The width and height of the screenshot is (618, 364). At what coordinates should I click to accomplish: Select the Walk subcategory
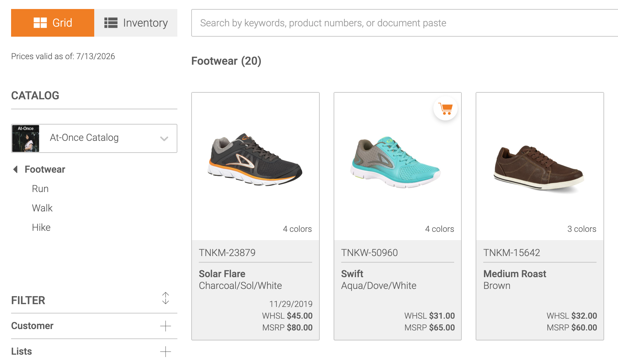42,208
